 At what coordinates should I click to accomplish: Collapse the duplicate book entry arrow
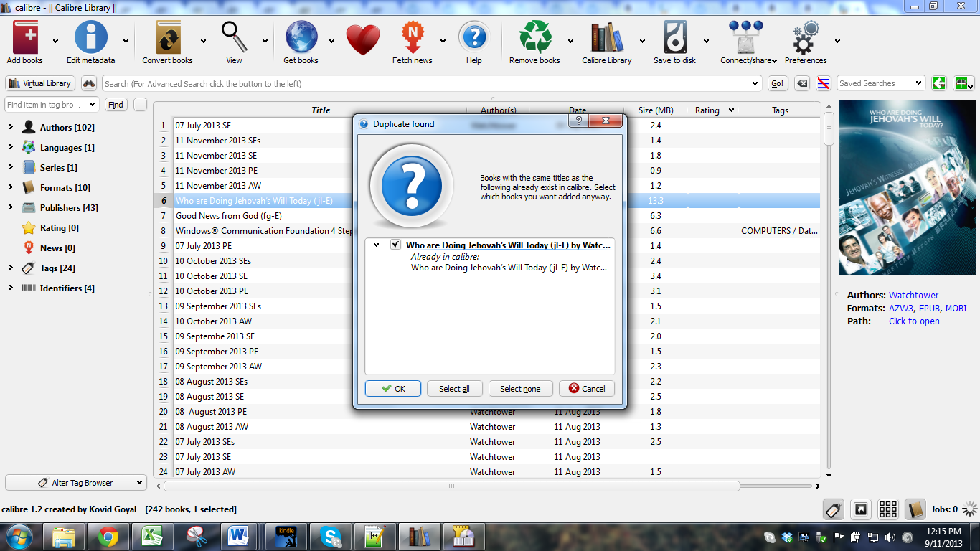376,245
